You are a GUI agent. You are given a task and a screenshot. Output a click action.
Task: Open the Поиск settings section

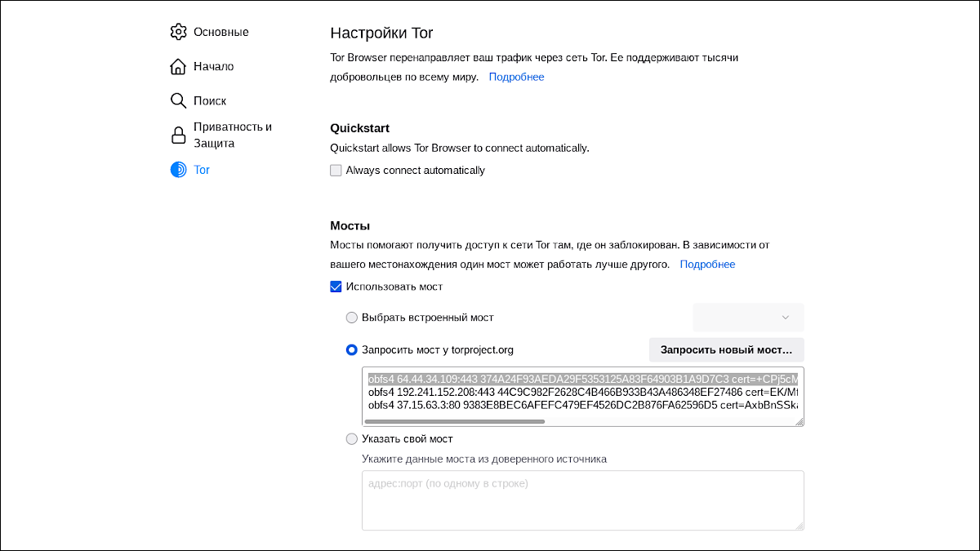coord(210,100)
